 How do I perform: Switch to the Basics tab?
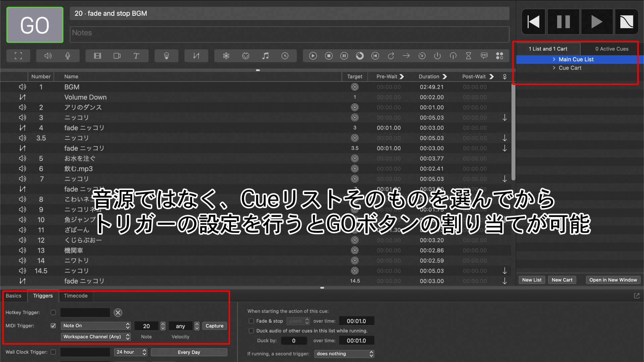click(x=13, y=296)
